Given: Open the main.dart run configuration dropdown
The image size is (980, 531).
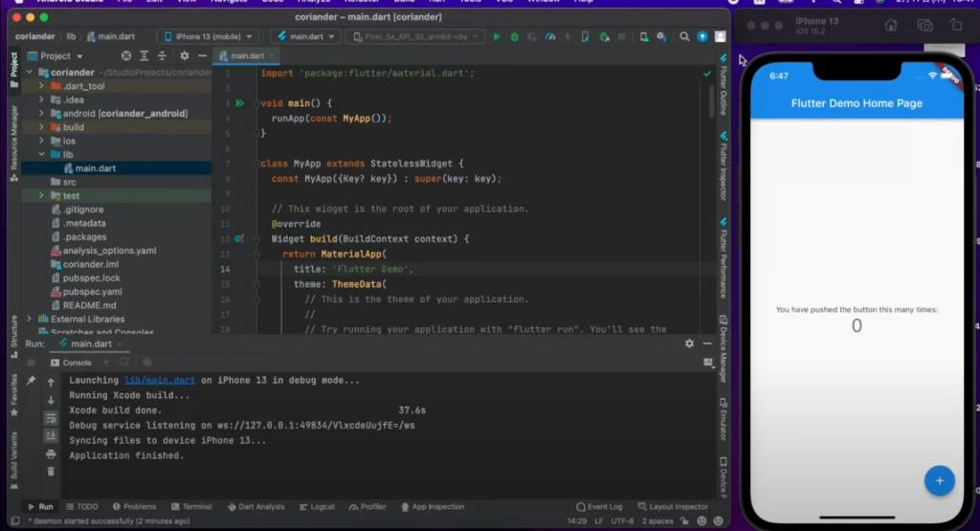Looking at the screenshot, I should [x=304, y=36].
